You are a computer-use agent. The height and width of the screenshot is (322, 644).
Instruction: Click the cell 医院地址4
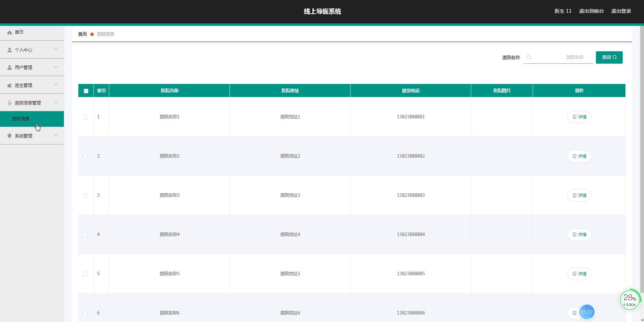pos(290,234)
